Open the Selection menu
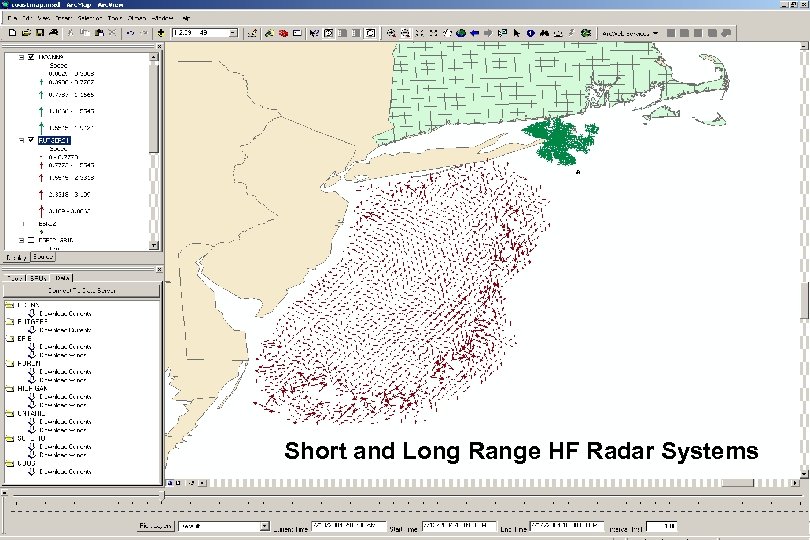 (90, 18)
